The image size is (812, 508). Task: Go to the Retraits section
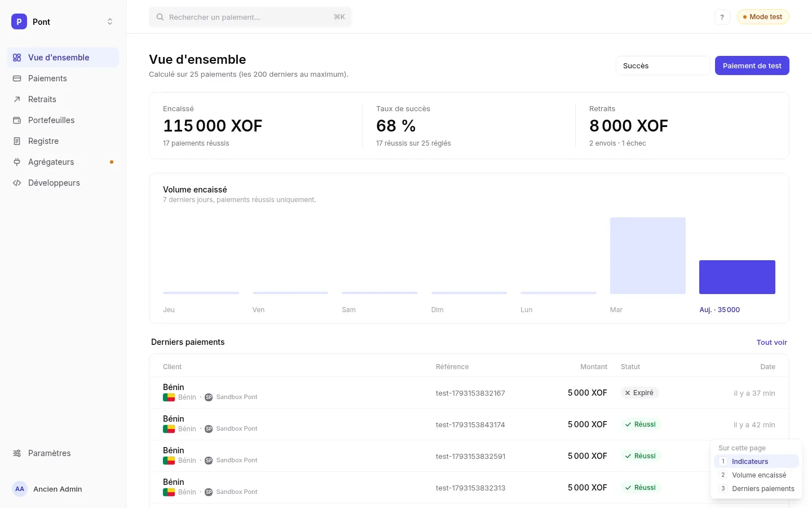63,99
